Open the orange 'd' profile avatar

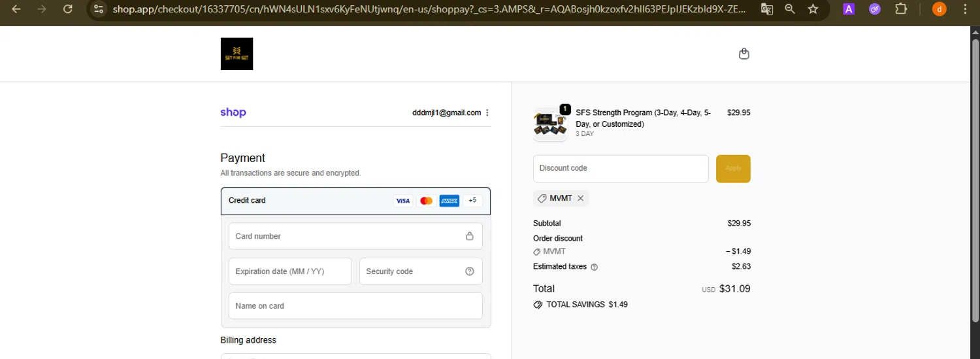(939, 9)
